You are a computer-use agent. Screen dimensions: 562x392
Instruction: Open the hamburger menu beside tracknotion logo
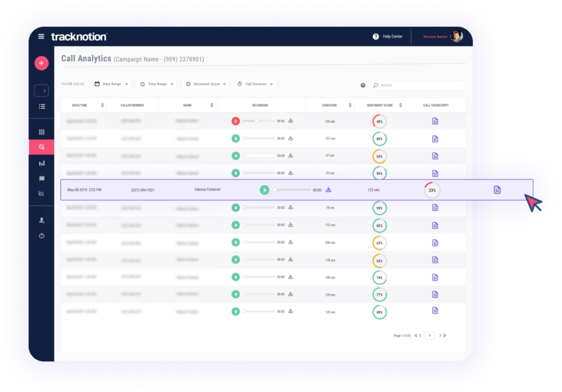tap(41, 36)
